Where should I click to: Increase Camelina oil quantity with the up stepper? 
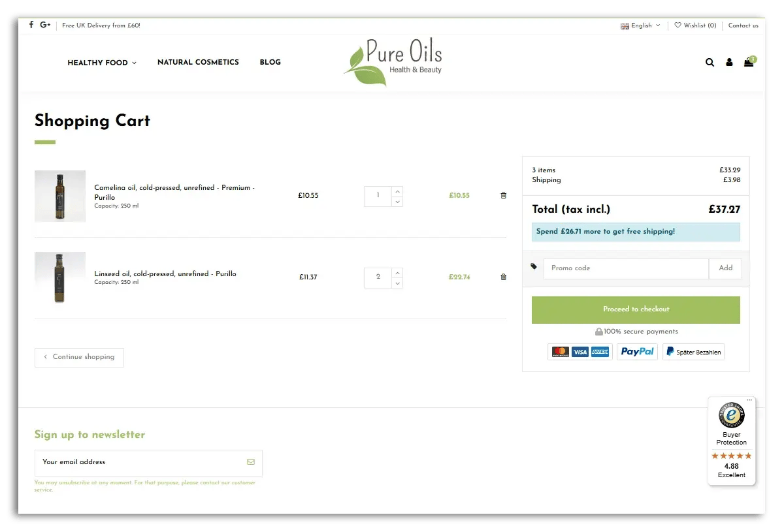pos(397,191)
